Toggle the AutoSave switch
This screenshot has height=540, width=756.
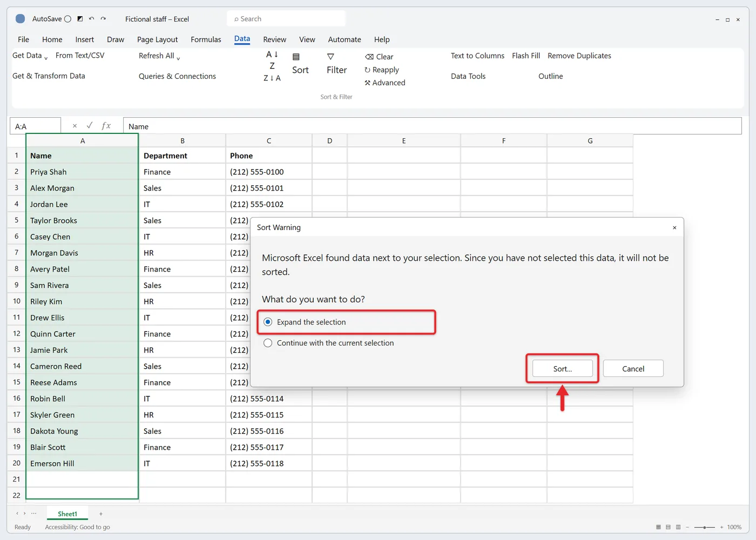pyautogui.click(x=67, y=19)
